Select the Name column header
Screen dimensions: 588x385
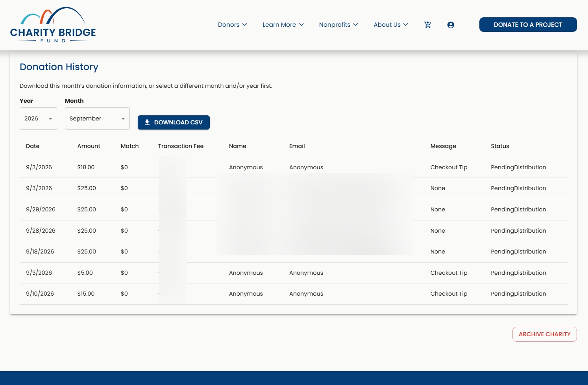pos(238,146)
